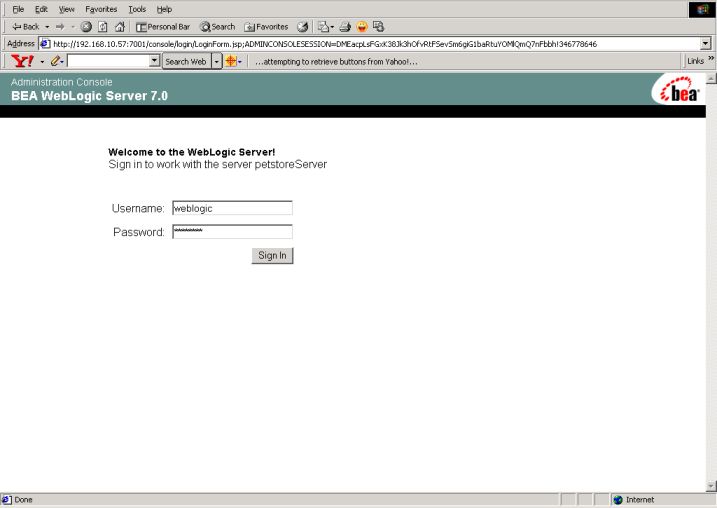Click the Windows logo throbber icon
Screen dimensions: 717x508
click(702, 10)
